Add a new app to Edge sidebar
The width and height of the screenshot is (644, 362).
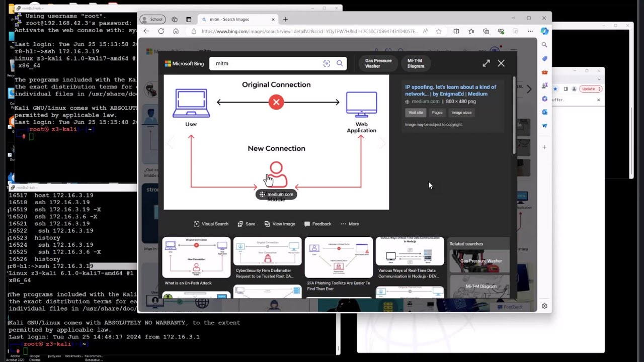click(544, 147)
